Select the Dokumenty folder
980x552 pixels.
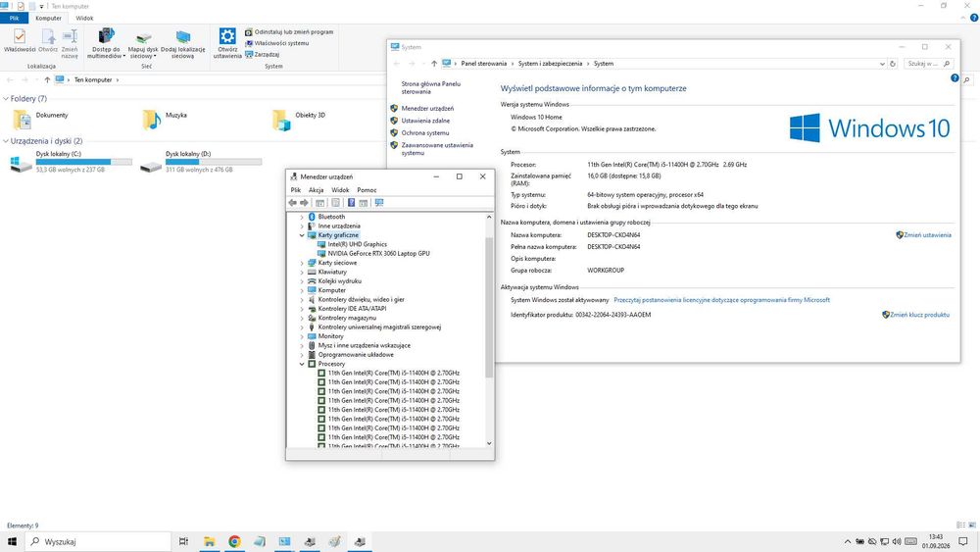click(x=40, y=119)
